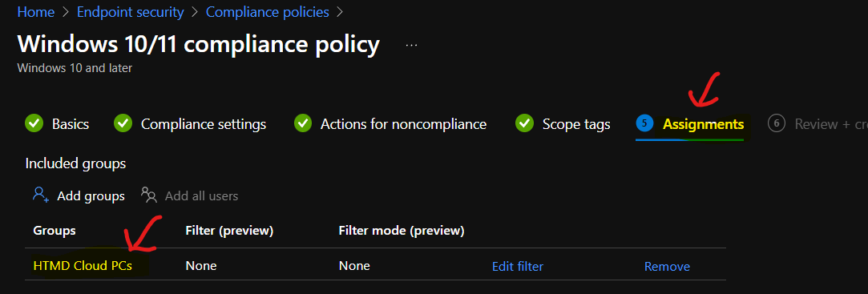The height and width of the screenshot is (294, 868).
Task: Go to the Home breadcrumb
Action: click(36, 12)
